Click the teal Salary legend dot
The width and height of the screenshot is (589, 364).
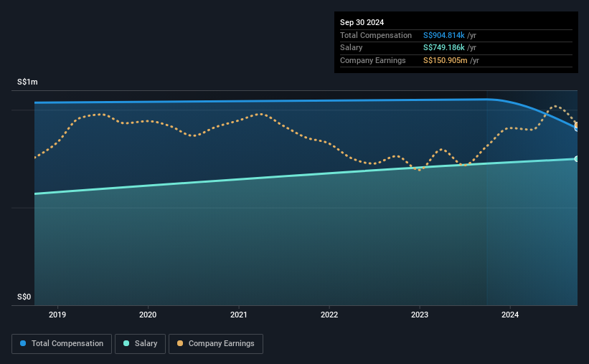pos(126,343)
